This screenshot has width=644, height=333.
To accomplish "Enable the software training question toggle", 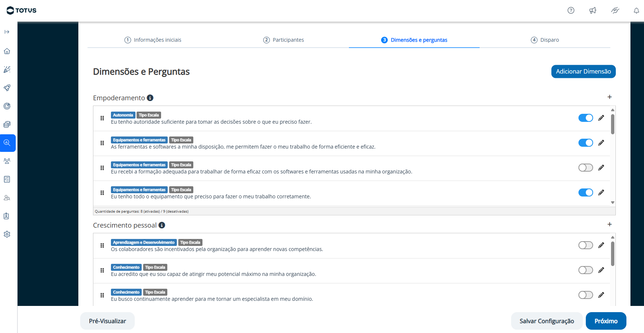I will point(585,168).
